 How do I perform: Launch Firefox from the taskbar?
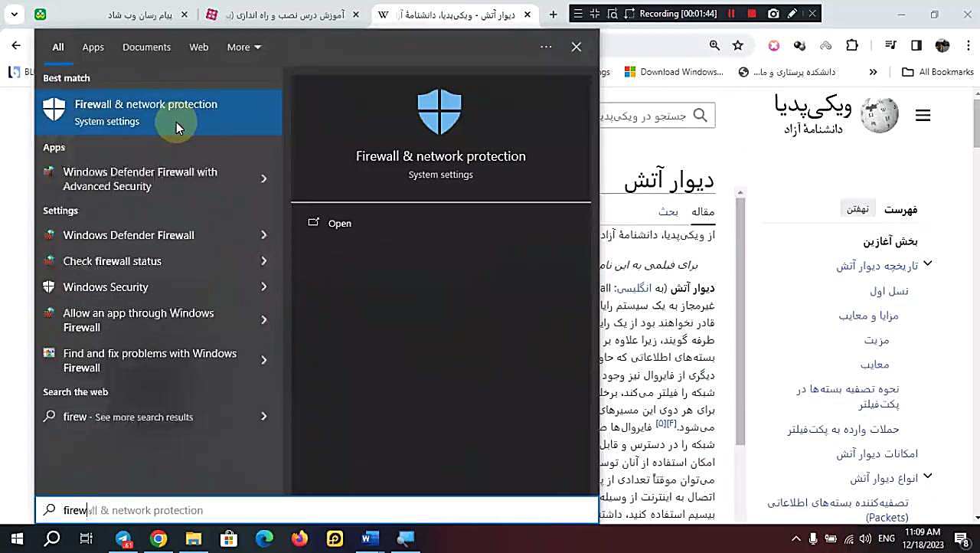click(299, 539)
